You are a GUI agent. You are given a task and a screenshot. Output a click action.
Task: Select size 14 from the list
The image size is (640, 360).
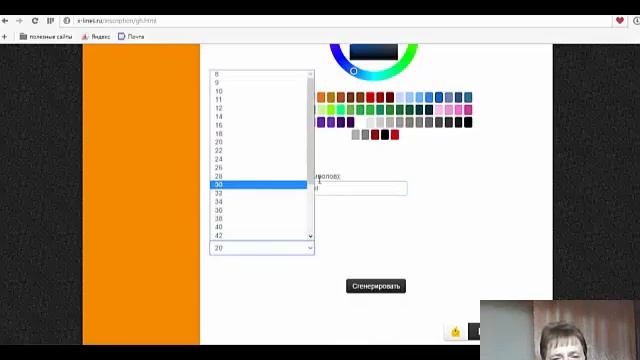point(258,117)
